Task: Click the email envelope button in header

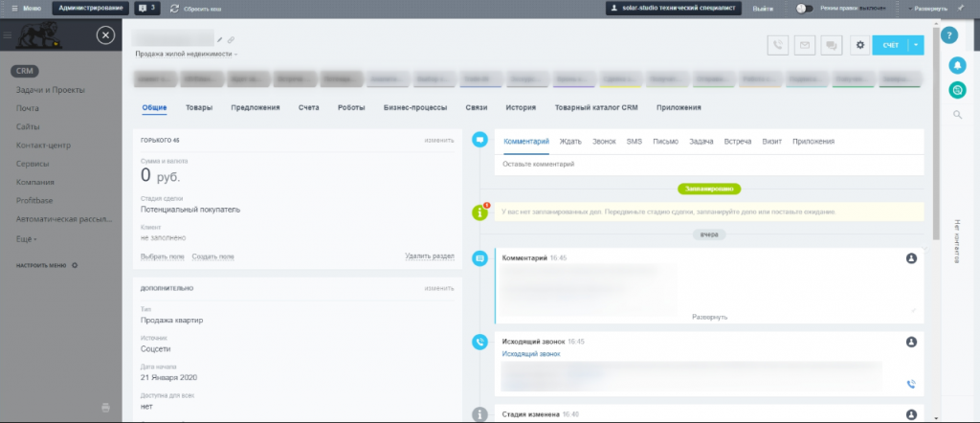Action: (x=805, y=45)
